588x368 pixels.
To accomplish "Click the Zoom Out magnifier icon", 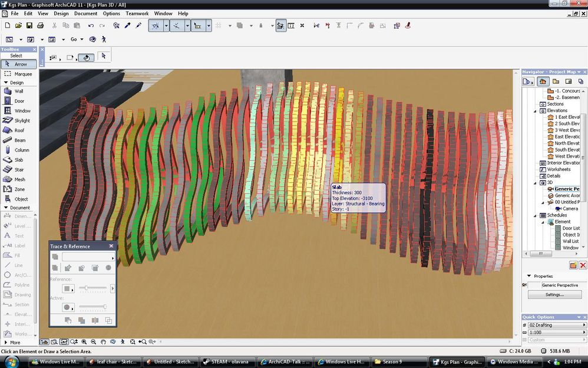I will pos(93,341).
